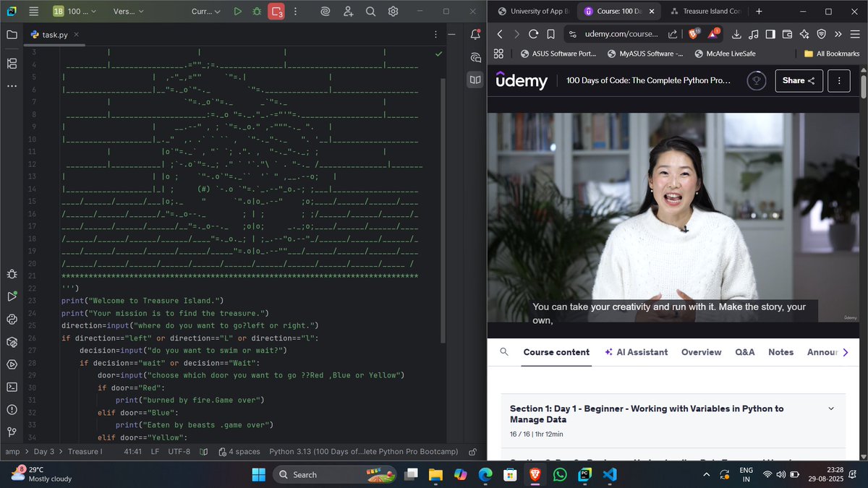
Task: Show hidden browser toolbar extensions chevron
Action: (838, 34)
